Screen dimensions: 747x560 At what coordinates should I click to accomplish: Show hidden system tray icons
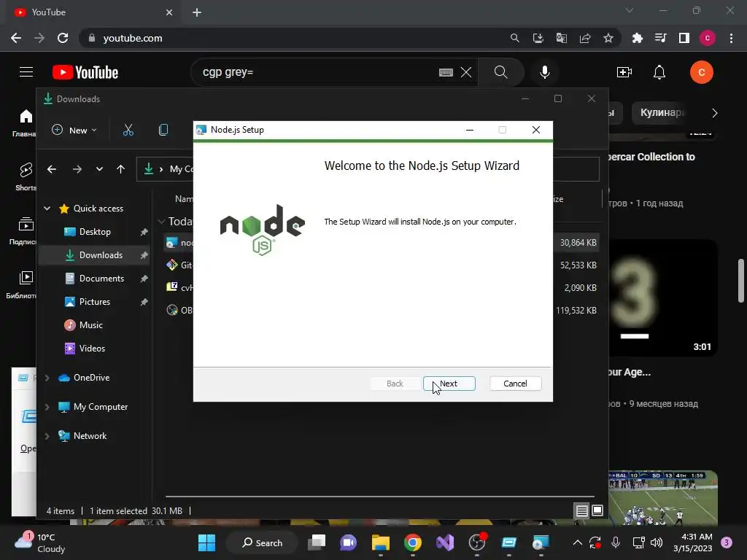point(578,542)
